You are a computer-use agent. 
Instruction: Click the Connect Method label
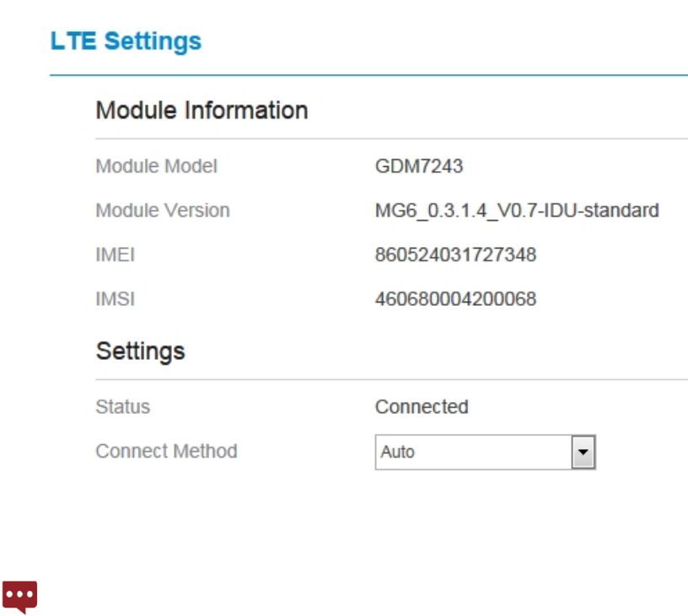tap(166, 451)
